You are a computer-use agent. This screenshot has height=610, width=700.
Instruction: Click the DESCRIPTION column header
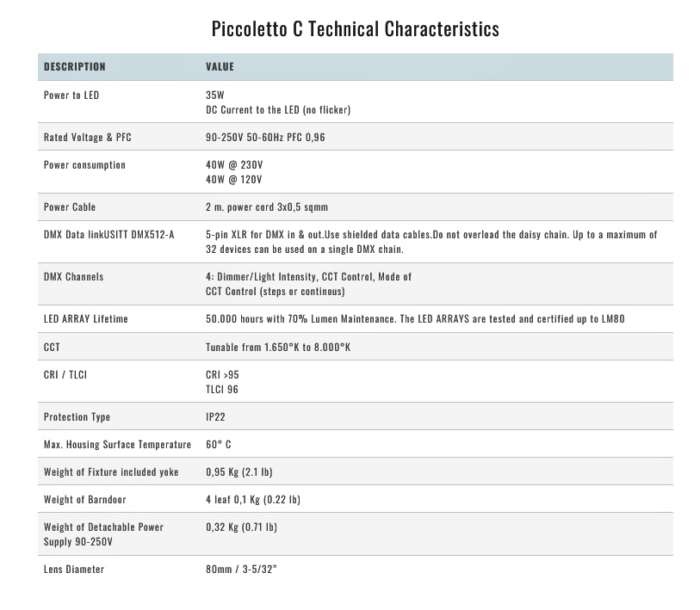coord(75,66)
